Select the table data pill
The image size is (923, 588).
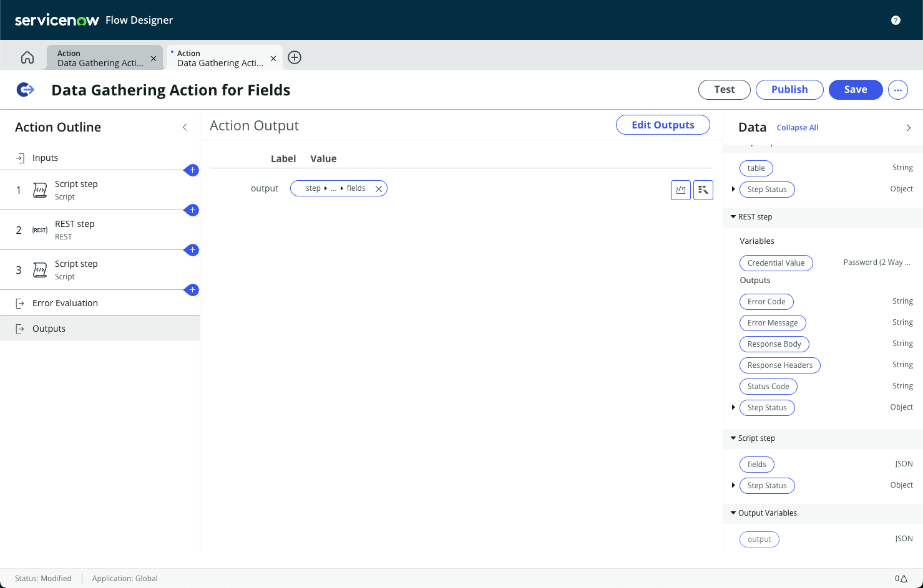click(756, 168)
